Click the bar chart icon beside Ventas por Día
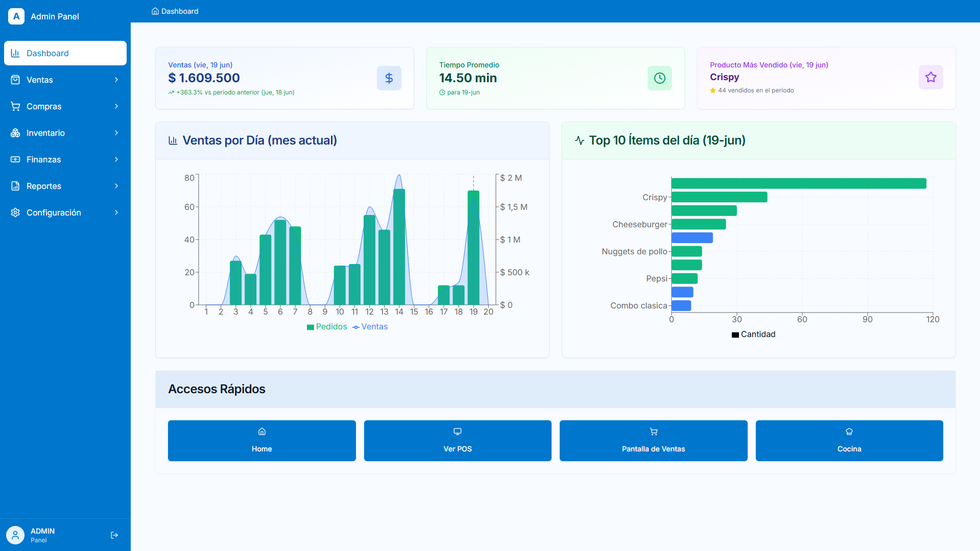980x551 pixels. tap(173, 140)
